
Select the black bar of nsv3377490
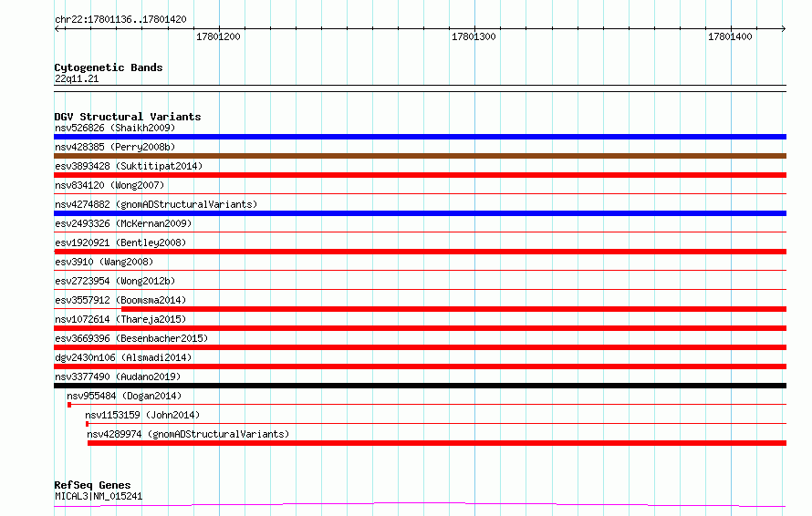pos(420,386)
